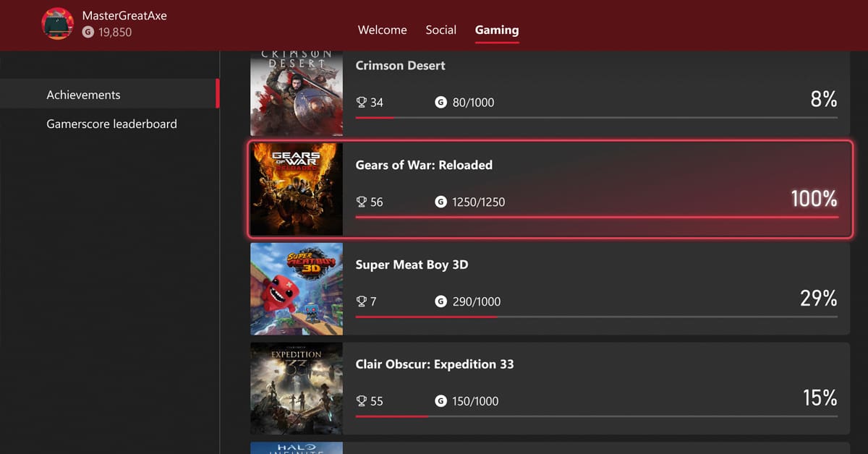Select the Crimson Desert game title
This screenshot has height=454, width=868.
click(400, 66)
